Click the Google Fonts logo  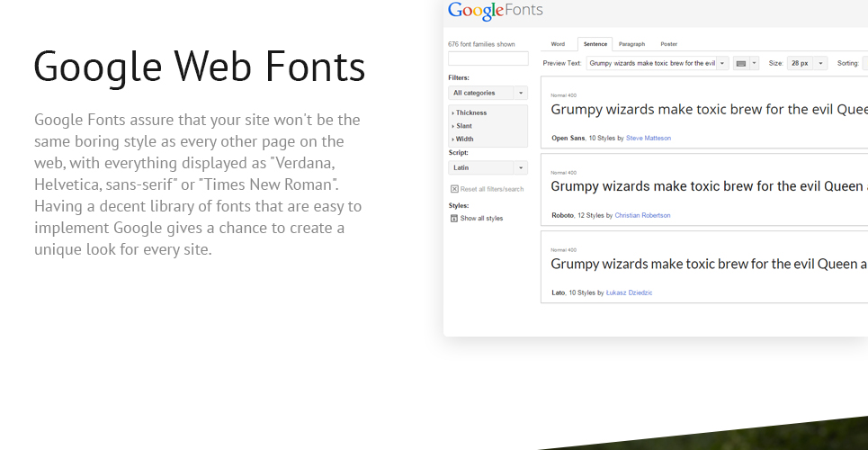pyautogui.click(x=496, y=11)
